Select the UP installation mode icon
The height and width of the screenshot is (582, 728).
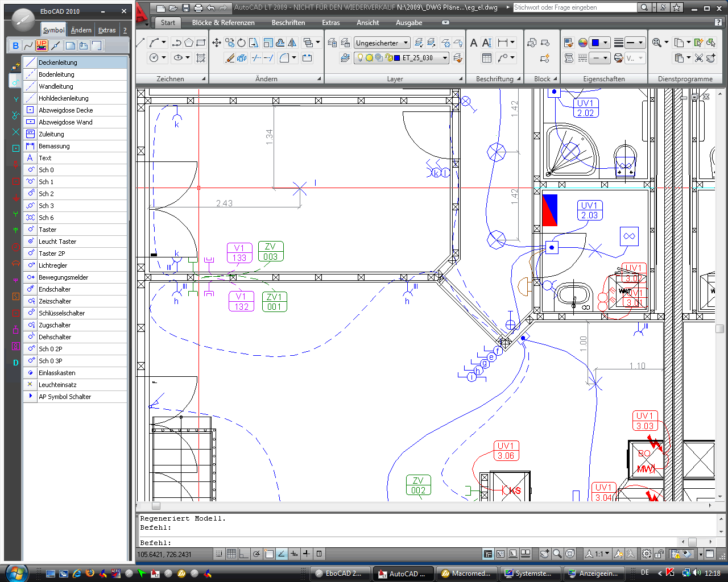coord(42,45)
